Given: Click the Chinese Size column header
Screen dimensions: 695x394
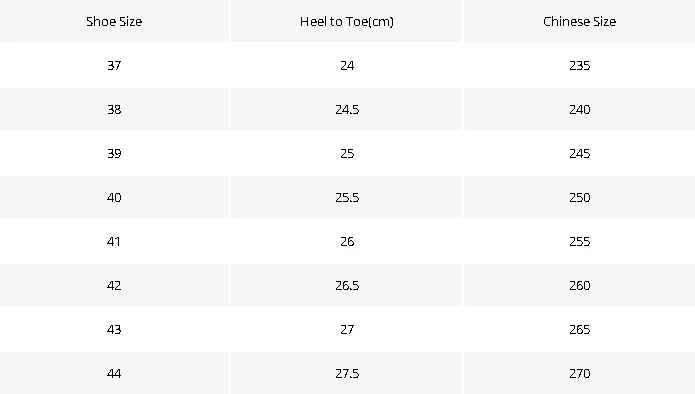Looking at the screenshot, I should pyautogui.click(x=579, y=21).
